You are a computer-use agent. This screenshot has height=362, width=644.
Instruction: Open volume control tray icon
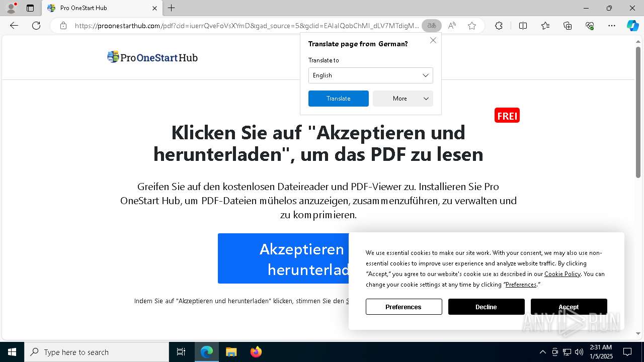click(x=579, y=352)
